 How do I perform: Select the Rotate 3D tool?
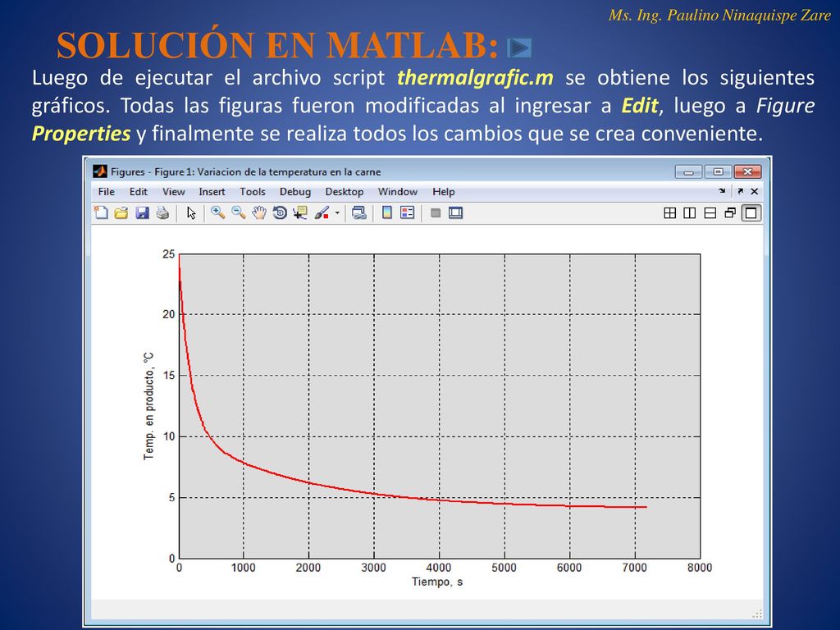coord(280,213)
